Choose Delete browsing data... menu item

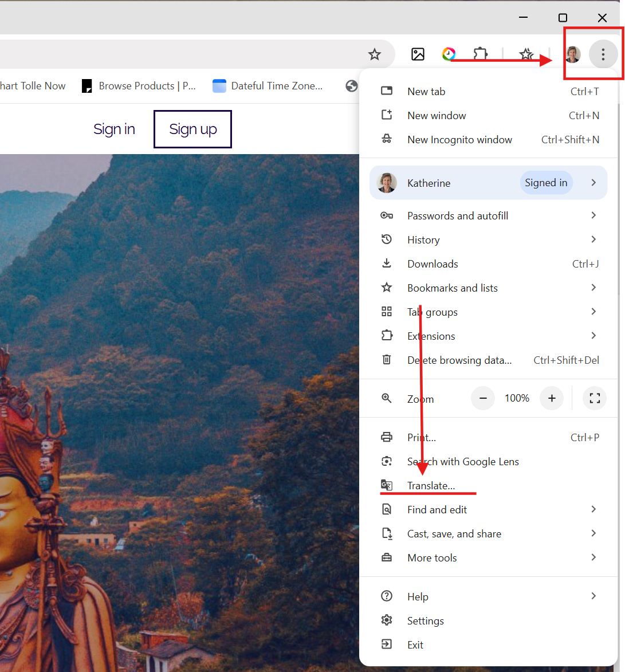459,360
